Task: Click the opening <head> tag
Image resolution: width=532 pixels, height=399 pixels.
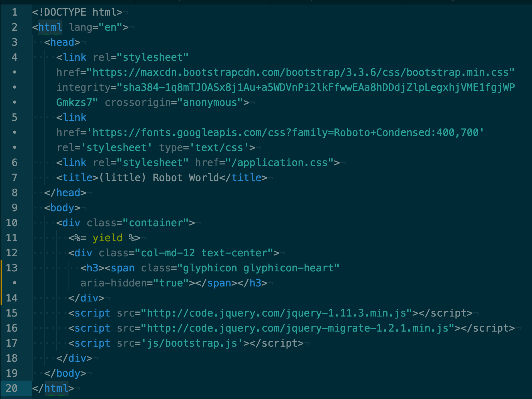Action: 62,42
